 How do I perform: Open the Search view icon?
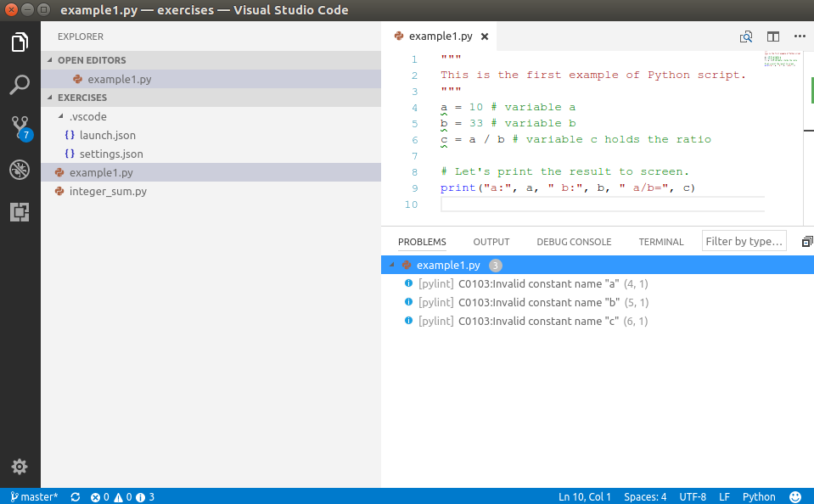click(x=20, y=85)
